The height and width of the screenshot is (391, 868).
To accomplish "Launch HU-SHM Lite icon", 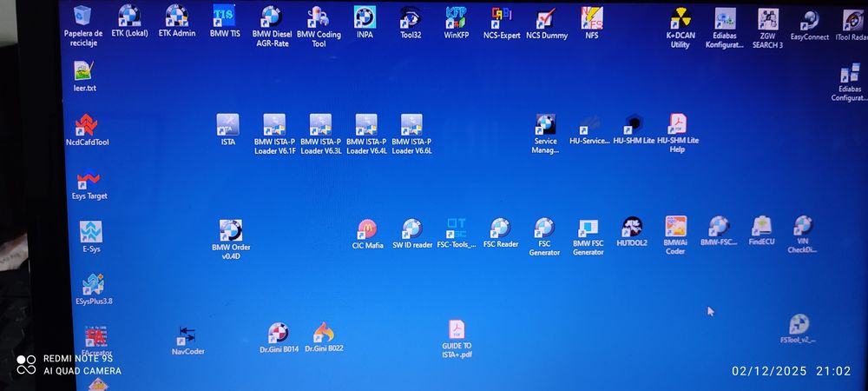I will click(x=634, y=129).
